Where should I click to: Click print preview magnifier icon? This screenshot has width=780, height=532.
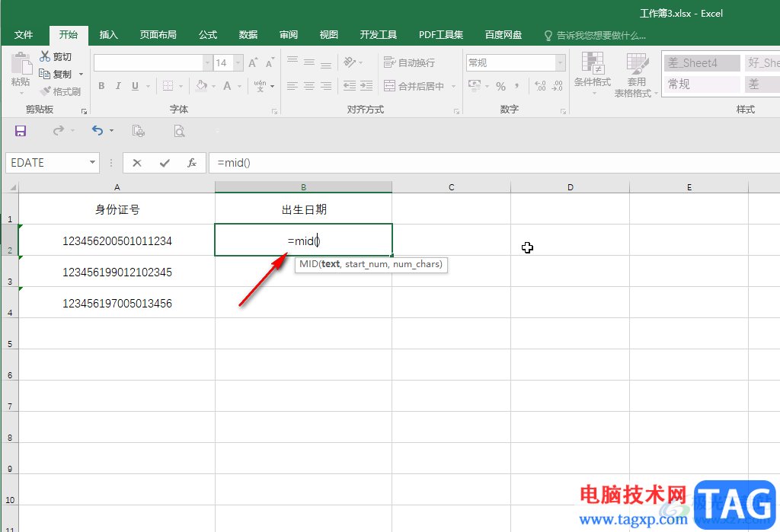coord(179,131)
